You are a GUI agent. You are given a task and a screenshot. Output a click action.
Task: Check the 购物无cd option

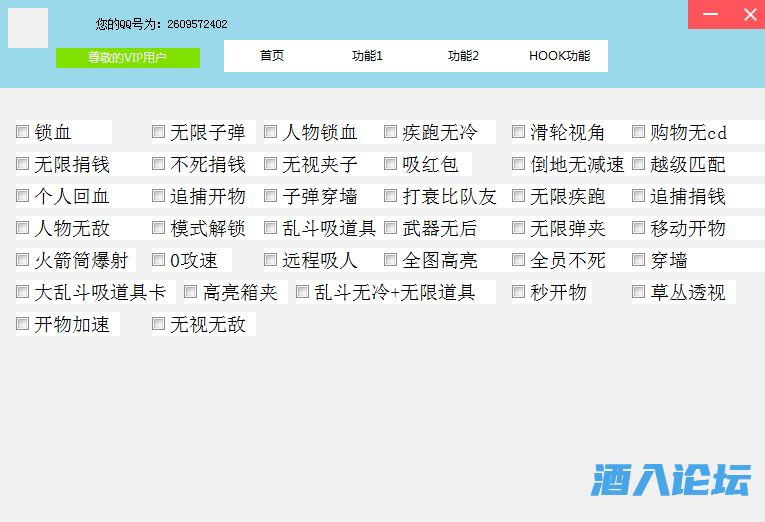639,132
